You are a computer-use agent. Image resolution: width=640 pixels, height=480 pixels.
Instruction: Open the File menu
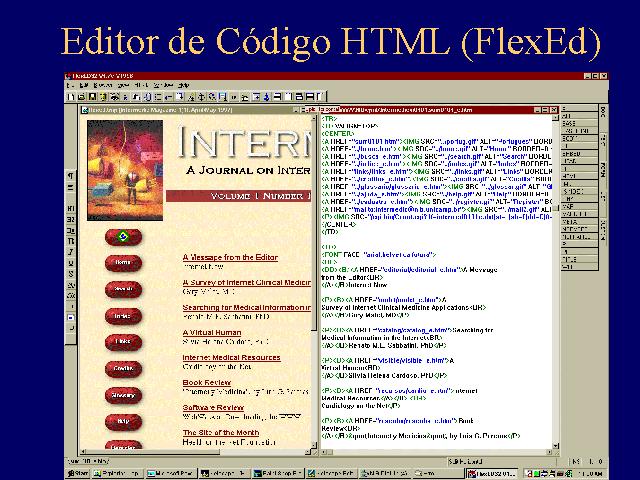(x=71, y=85)
